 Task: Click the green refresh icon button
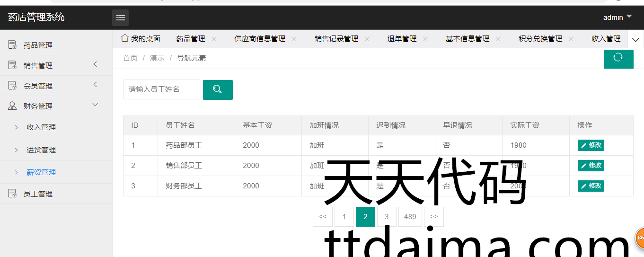618,58
